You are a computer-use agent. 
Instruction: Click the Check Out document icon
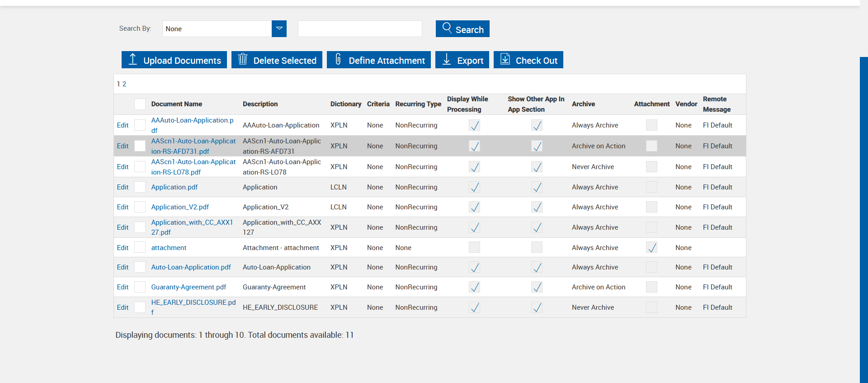[505, 59]
